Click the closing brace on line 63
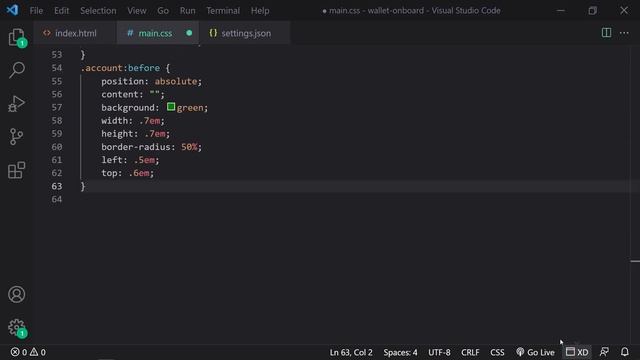The width and height of the screenshot is (640, 360). pyautogui.click(x=83, y=186)
